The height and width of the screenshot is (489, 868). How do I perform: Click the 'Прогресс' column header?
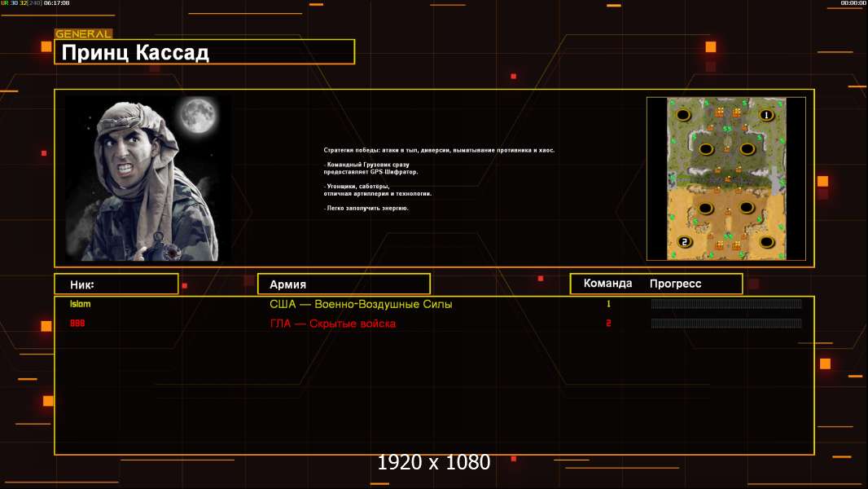675,284
